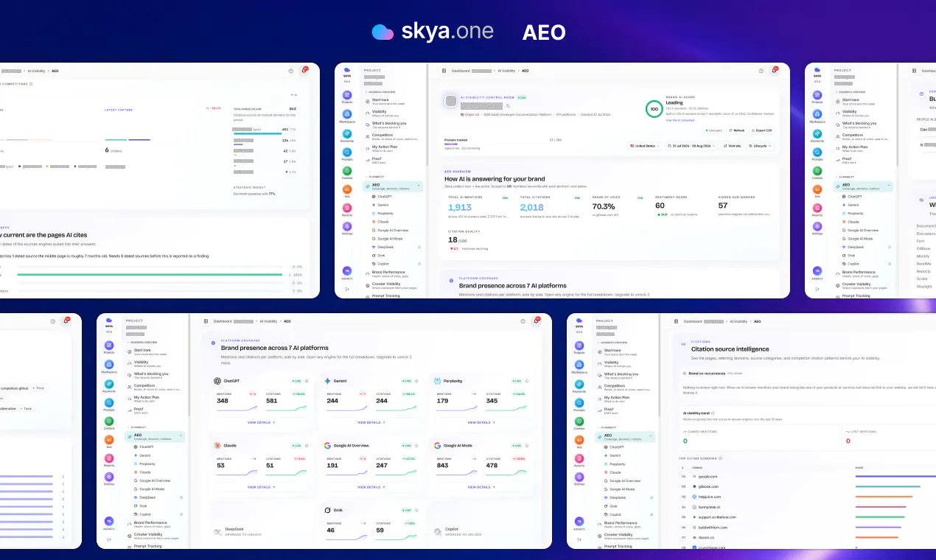Open Ads icon in AI Visibility Control Room window

tap(347, 189)
